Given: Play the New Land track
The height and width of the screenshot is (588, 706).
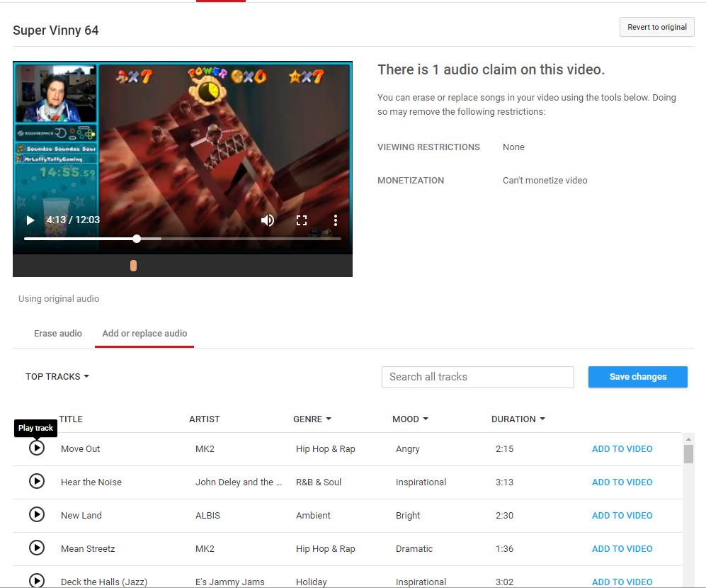Looking at the screenshot, I should 37,514.
